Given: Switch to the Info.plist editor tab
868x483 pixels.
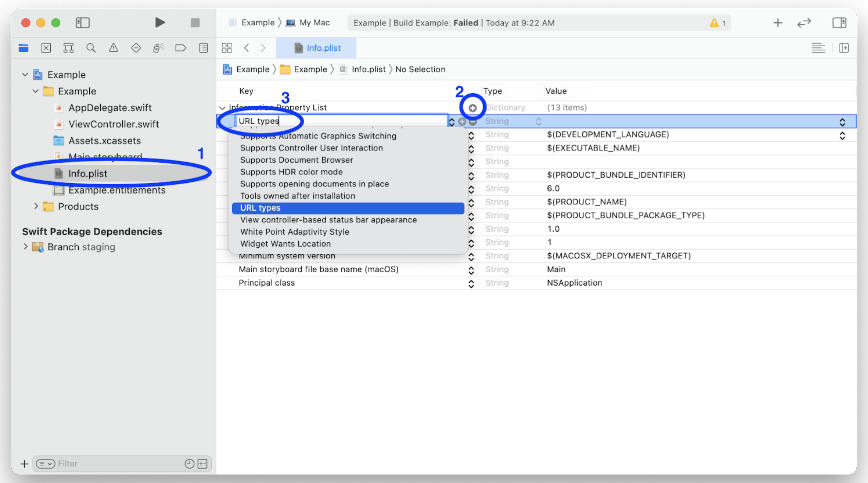Looking at the screenshot, I should pos(316,48).
